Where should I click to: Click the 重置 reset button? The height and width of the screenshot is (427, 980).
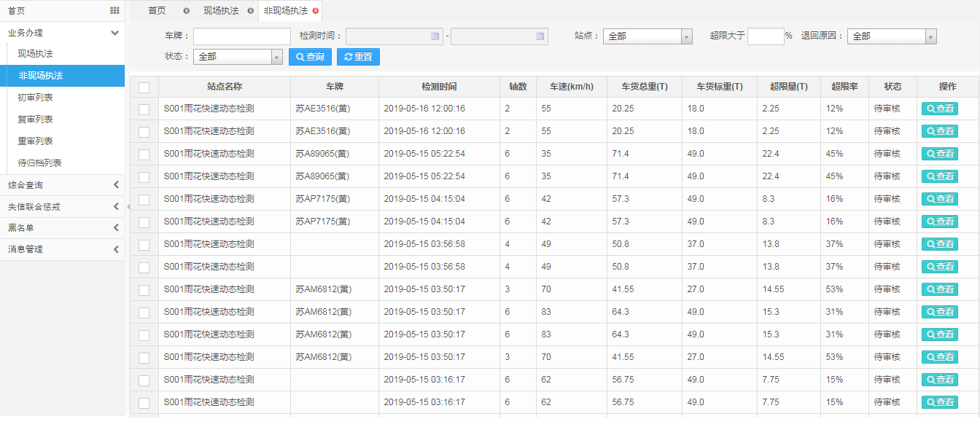pyautogui.click(x=358, y=57)
